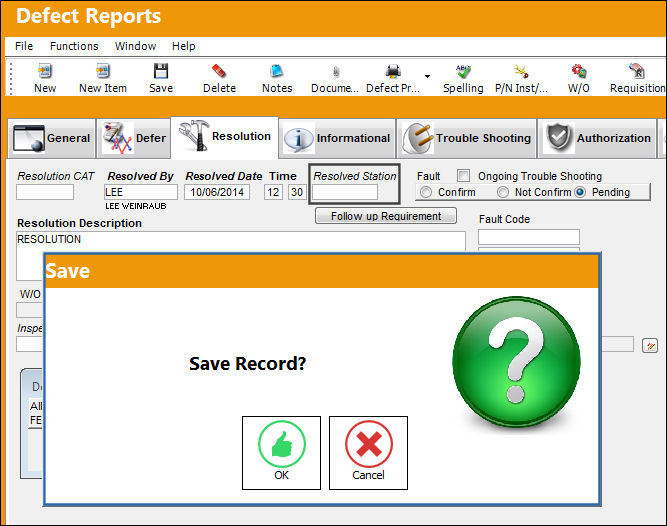Click the Resolved Station input field
Image resolution: width=667 pixels, height=526 pixels.
point(345,192)
